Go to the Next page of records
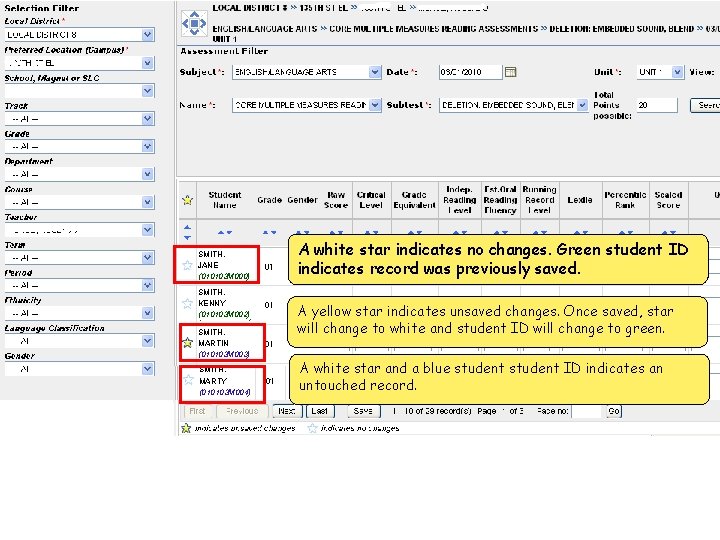 pyautogui.click(x=287, y=411)
